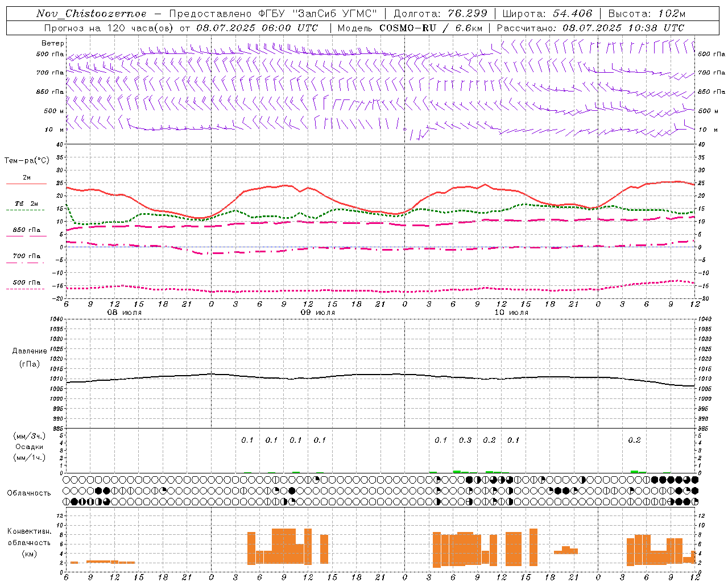Click the 0.3 precipitation value

click(x=465, y=440)
